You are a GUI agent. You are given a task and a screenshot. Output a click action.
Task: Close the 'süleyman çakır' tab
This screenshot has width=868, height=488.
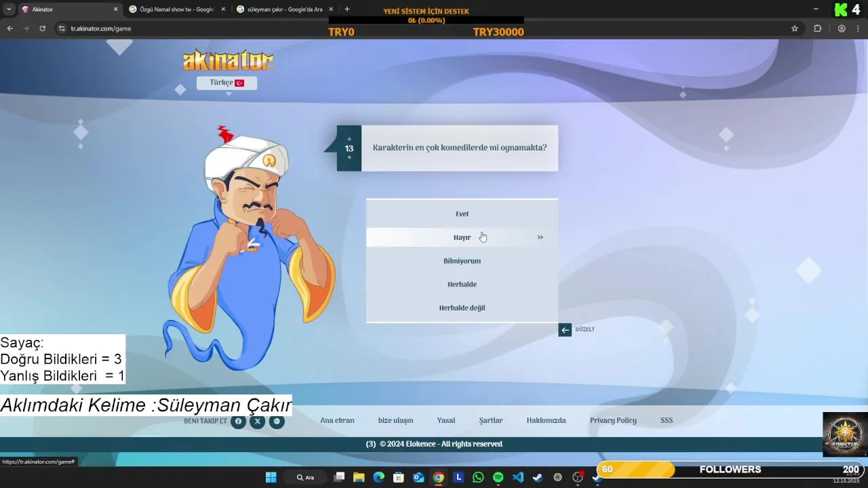pyautogui.click(x=331, y=9)
